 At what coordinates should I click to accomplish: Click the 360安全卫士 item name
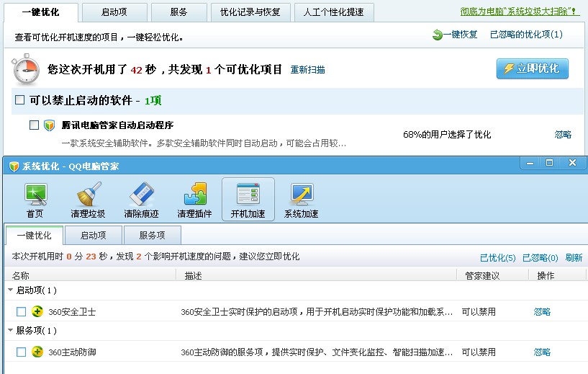coord(72,311)
